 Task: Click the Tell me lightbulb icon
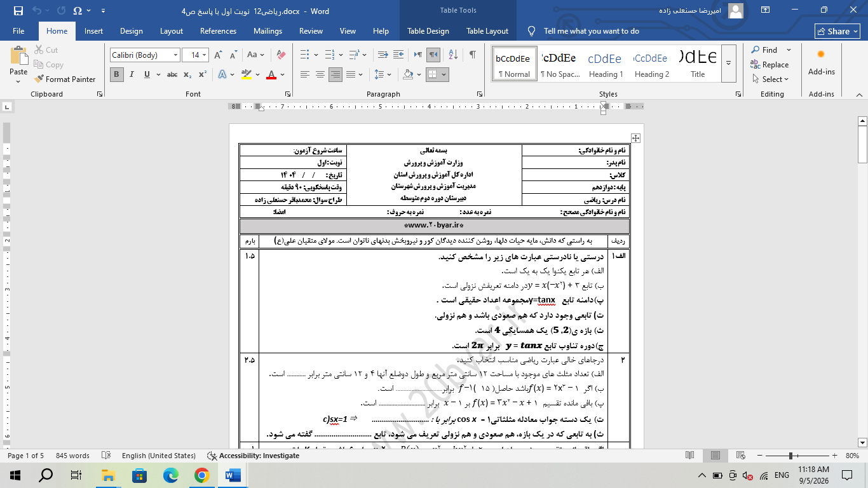pyautogui.click(x=532, y=31)
